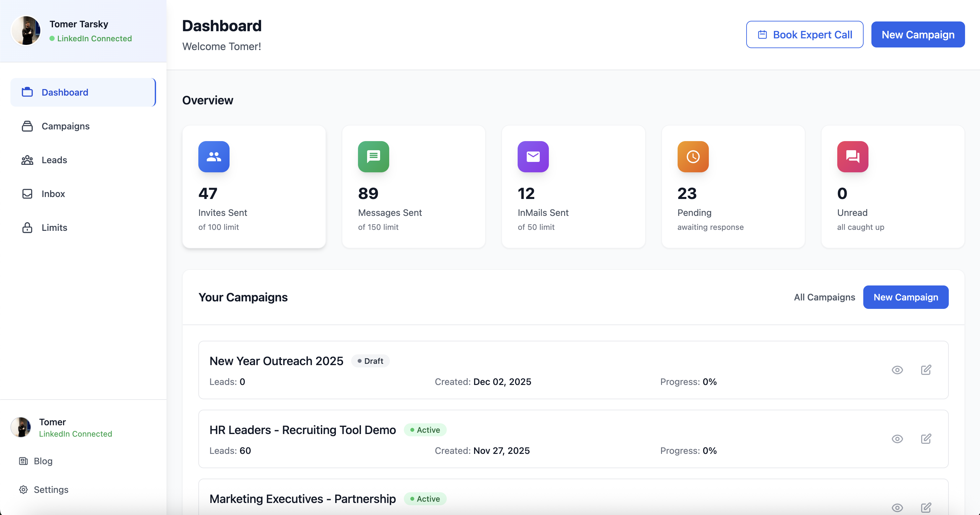Select Limits in the sidebar

pyautogui.click(x=54, y=228)
